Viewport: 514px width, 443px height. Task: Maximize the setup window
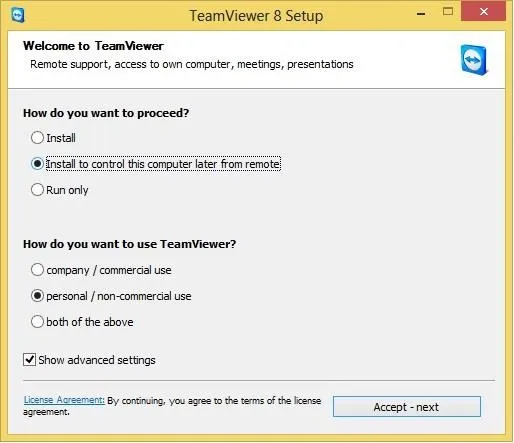(448, 12)
